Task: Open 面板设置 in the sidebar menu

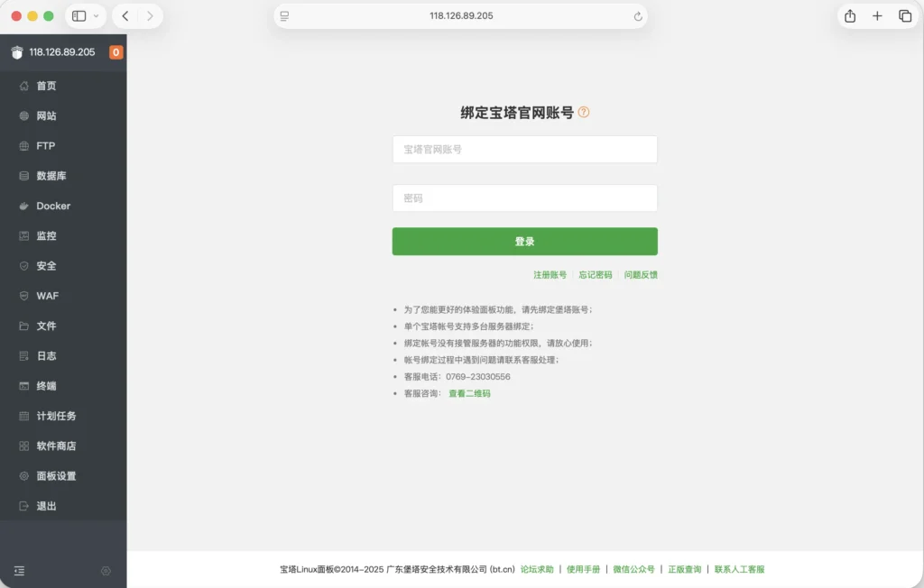Action: pyautogui.click(x=63, y=477)
